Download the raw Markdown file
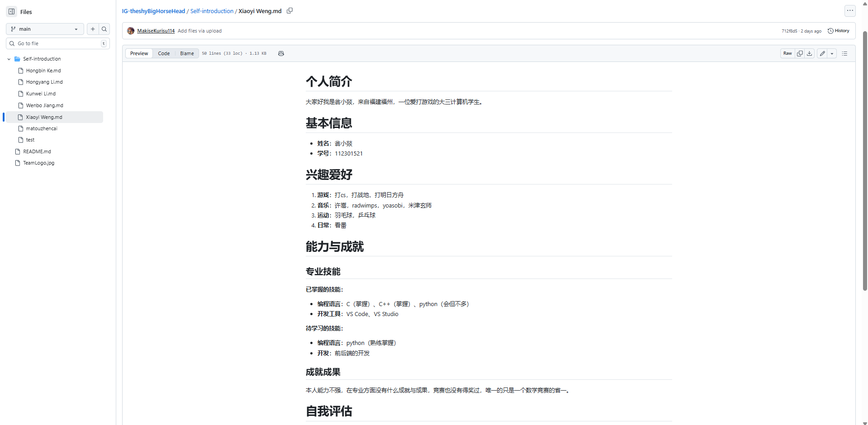This screenshot has height=425, width=868. [809, 53]
